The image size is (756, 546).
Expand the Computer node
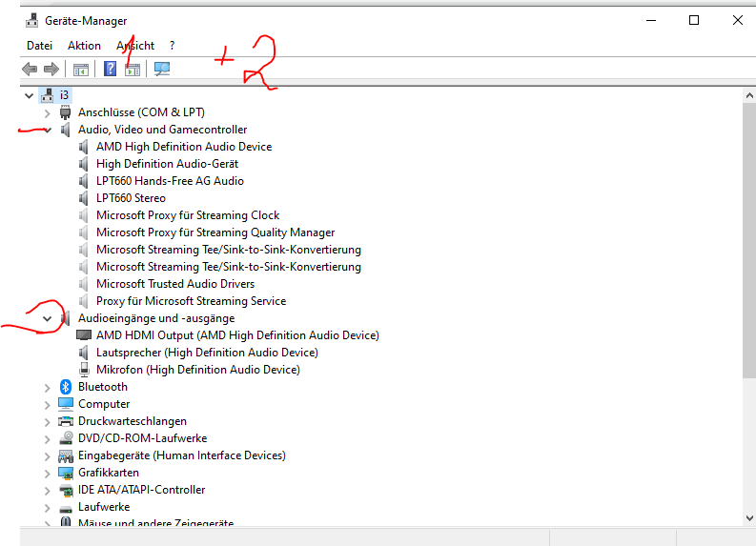(48, 405)
